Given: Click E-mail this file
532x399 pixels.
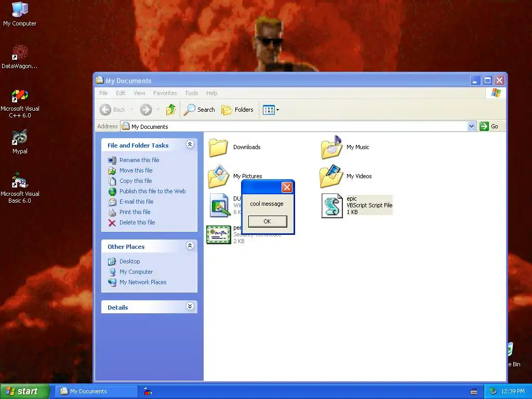Looking at the screenshot, I should 136,202.
